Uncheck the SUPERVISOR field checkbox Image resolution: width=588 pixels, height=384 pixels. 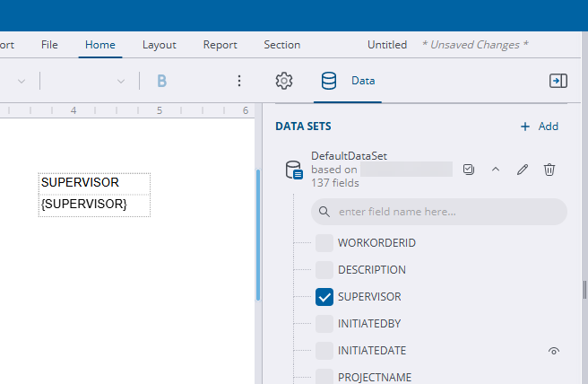pos(324,296)
